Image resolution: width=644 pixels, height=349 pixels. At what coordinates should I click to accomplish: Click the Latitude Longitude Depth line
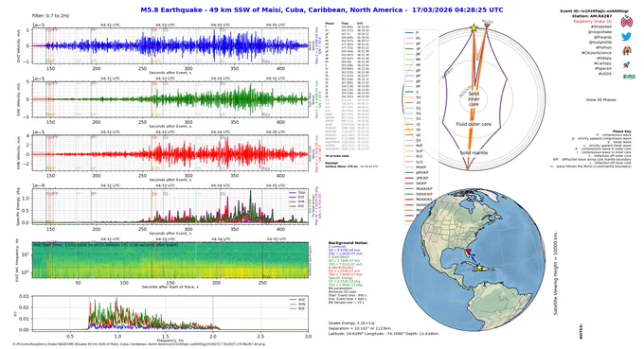click(x=384, y=334)
